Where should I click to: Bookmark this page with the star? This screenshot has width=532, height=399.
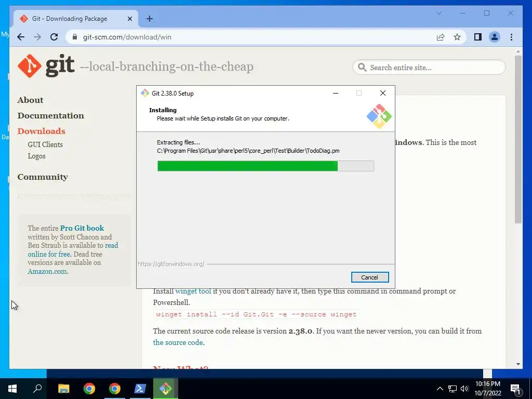tap(457, 37)
